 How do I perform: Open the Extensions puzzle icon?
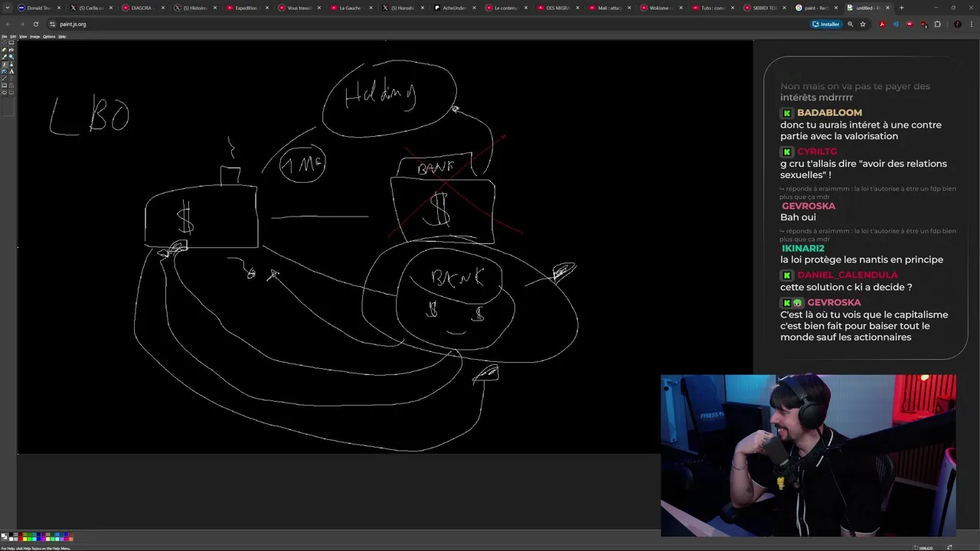(x=938, y=24)
